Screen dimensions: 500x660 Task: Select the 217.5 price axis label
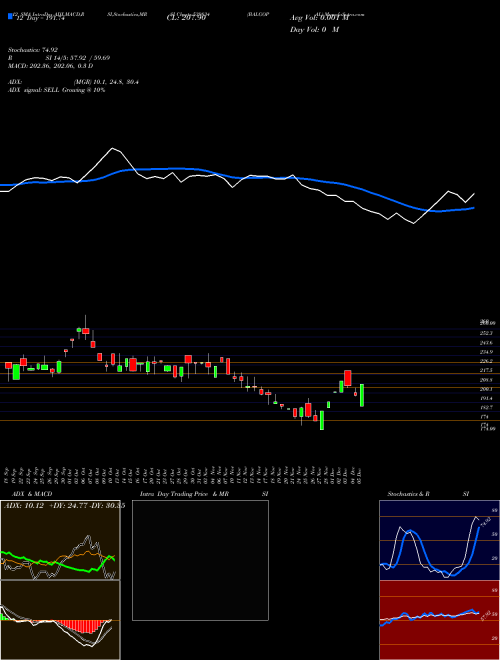(x=486, y=370)
